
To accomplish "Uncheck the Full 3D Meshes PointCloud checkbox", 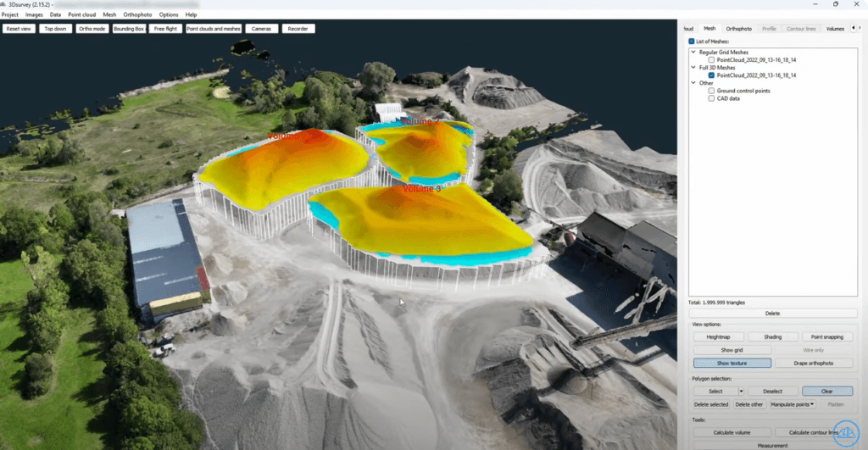I will click(x=711, y=75).
